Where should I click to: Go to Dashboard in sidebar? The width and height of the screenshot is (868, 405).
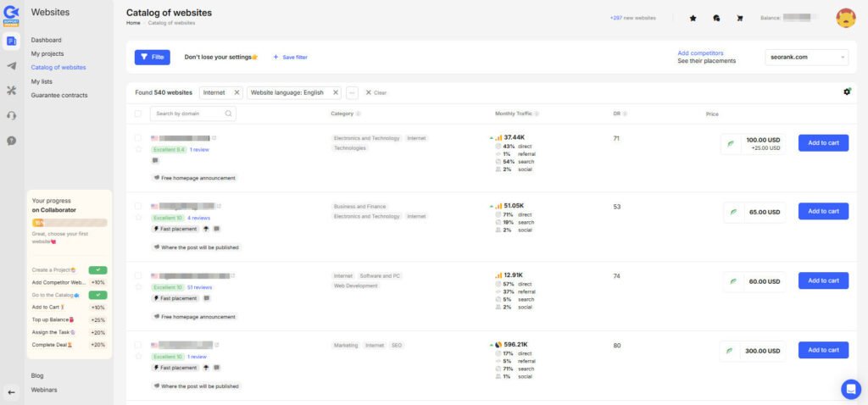click(x=46, y=40)
